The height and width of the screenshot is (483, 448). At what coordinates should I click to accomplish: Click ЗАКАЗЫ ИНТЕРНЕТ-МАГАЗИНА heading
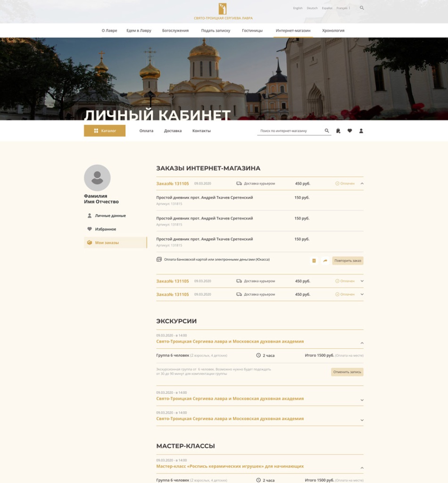pyautogui.click(x=208, y=168)
